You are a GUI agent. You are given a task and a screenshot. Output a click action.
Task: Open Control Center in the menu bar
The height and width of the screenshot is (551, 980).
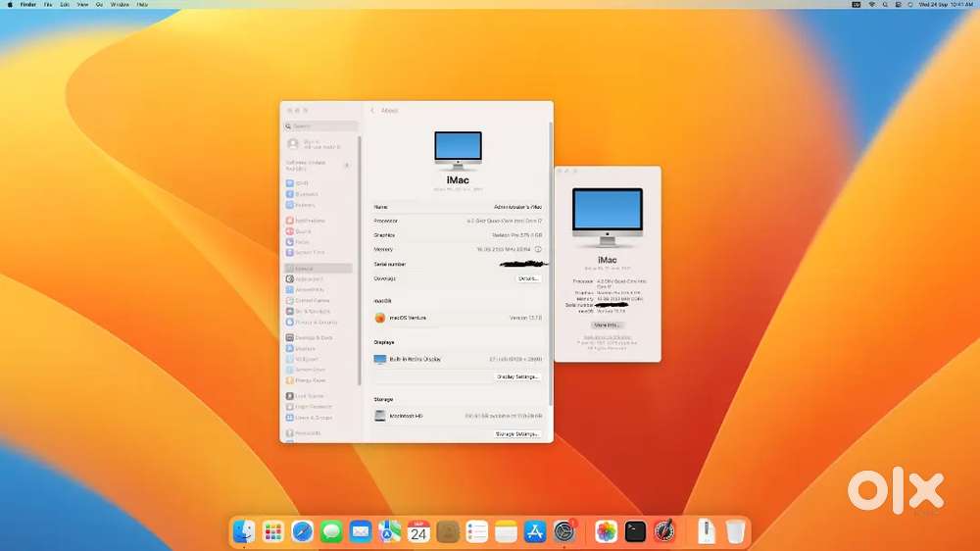[898, 4]
